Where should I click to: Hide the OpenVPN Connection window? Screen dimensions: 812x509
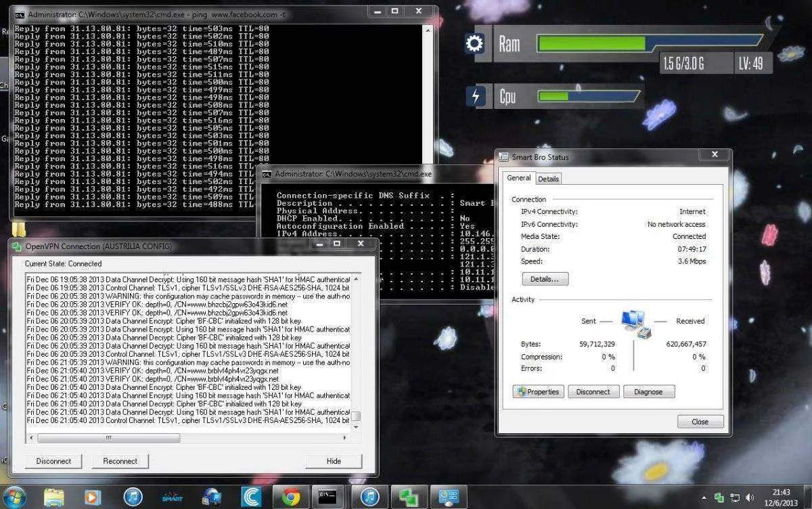coord(334,461)
